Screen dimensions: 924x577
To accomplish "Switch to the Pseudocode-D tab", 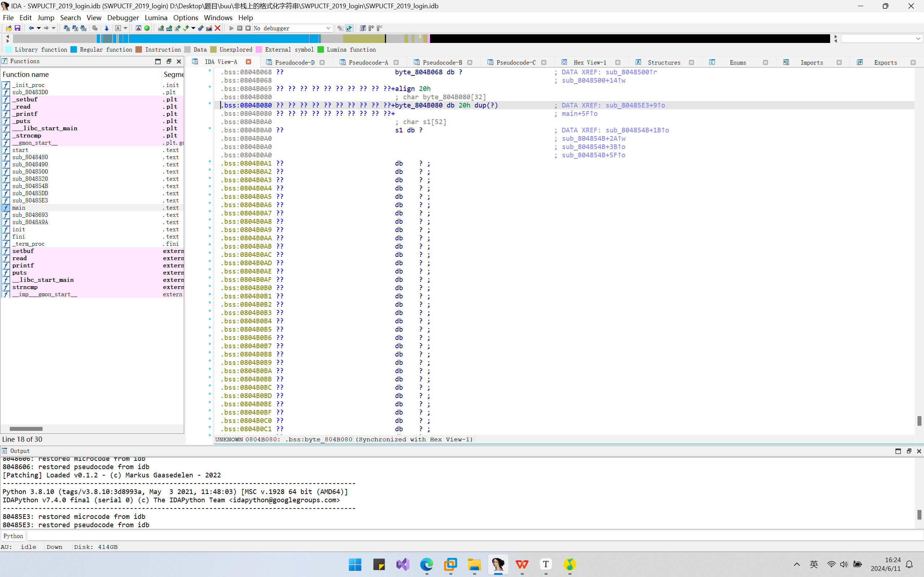I will coord(294,62).
